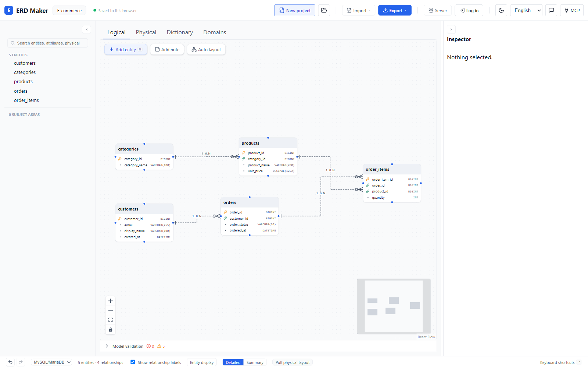Screen dimensions: 588x368
Task: Click the category_id foreign key icon in products
Action: click(x=243, y=159)
